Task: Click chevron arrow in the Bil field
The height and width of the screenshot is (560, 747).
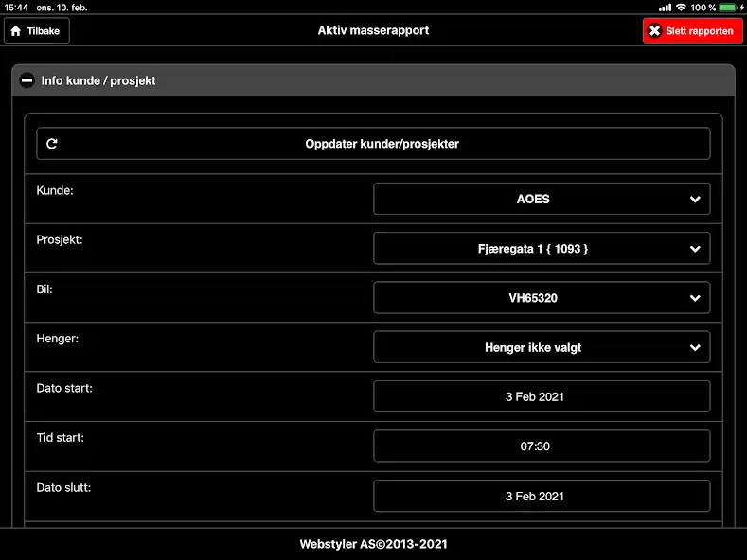Action: coord(695,298)
